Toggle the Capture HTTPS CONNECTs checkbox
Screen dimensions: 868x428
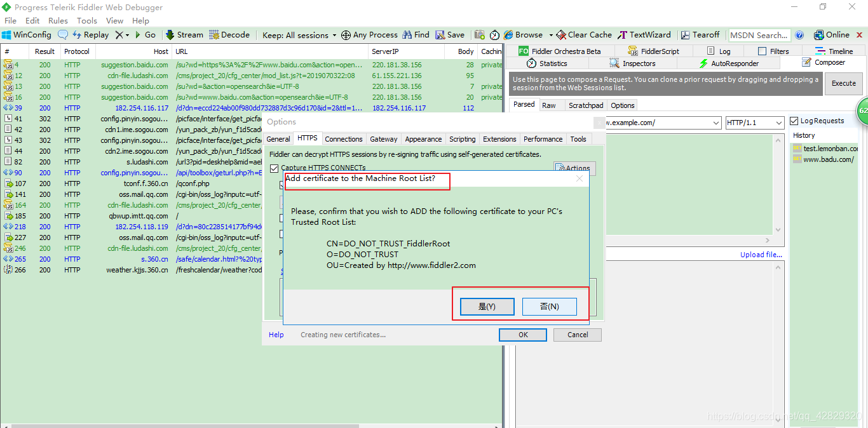(275, 168)
